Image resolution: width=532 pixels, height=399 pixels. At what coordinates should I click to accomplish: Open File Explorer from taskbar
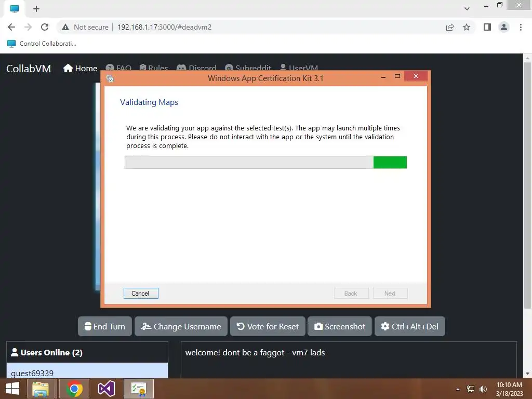[x=41, y=389]
